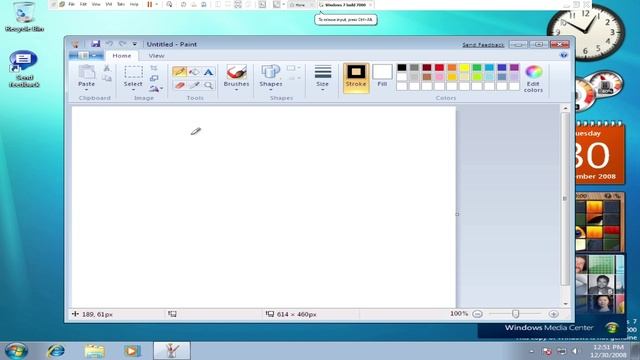The height and width of the screenshot is (360, 640).
Task: Click the Cut scissors icon
Action: click(x=107, y=68)
